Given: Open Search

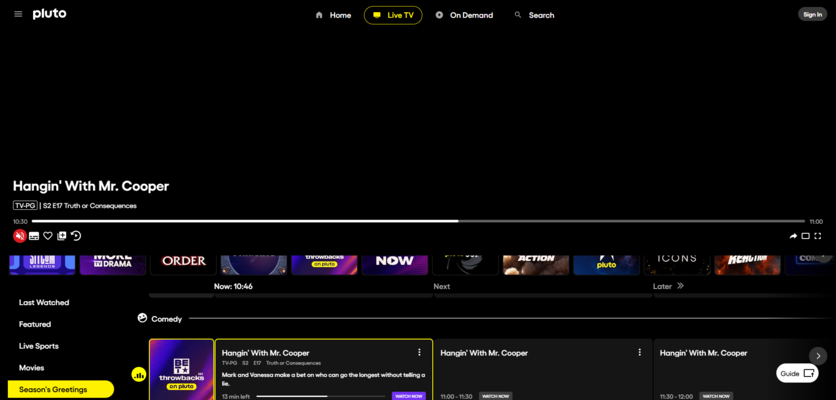Looking at the screenshot, I should point(534,15).
